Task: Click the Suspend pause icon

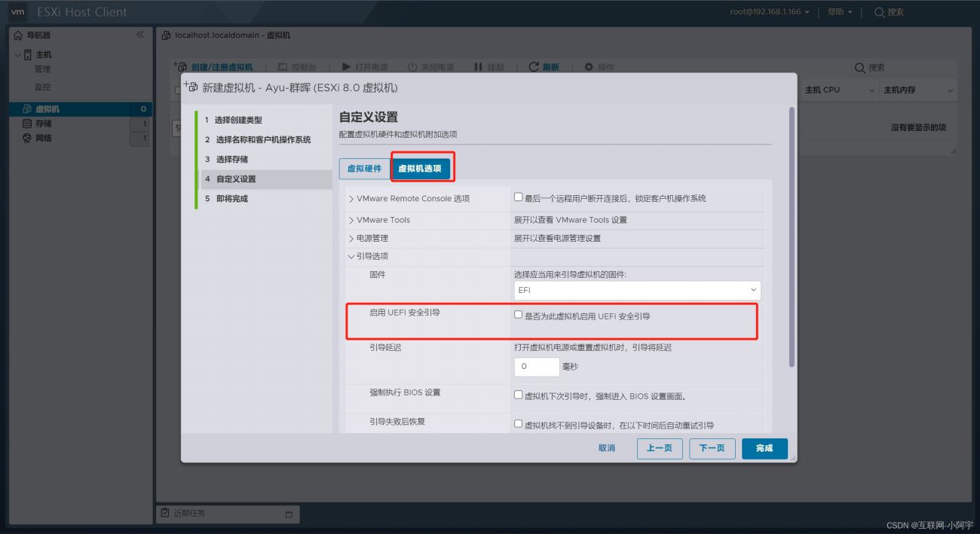Action: click(x=478, y=67)
